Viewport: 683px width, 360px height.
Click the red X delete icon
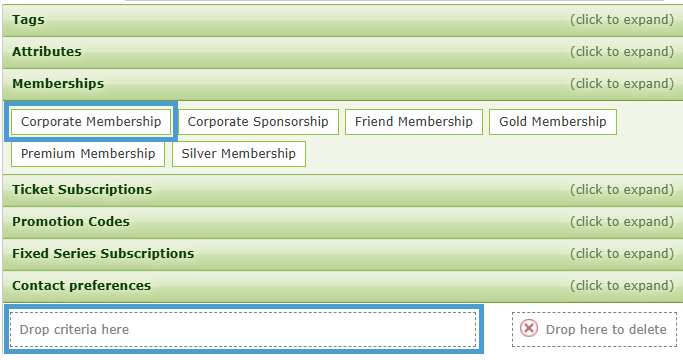pyautogui.click(x=529, y=328)
